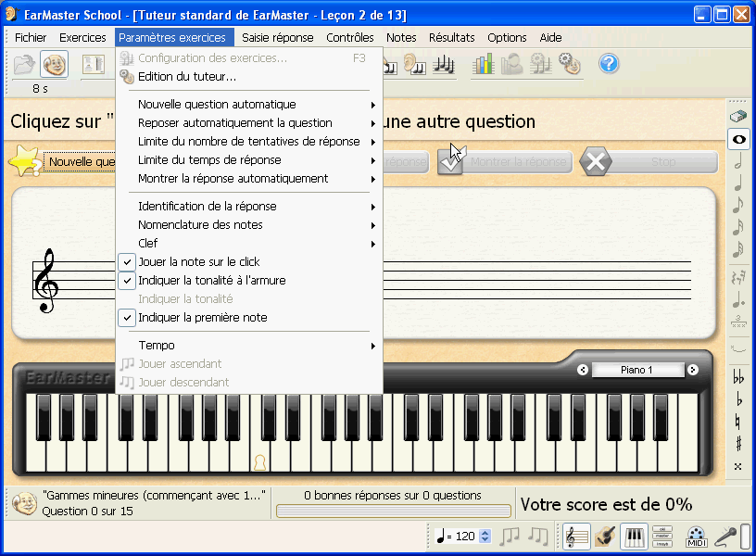Select the eraser tool in note palette
The image size is (756, 556).
(738, 116)
